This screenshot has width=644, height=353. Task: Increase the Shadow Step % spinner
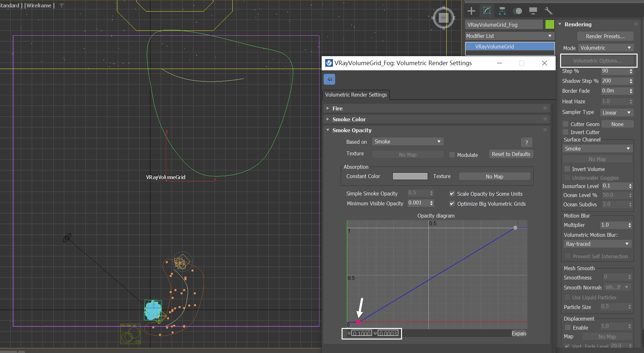point(631,79)
